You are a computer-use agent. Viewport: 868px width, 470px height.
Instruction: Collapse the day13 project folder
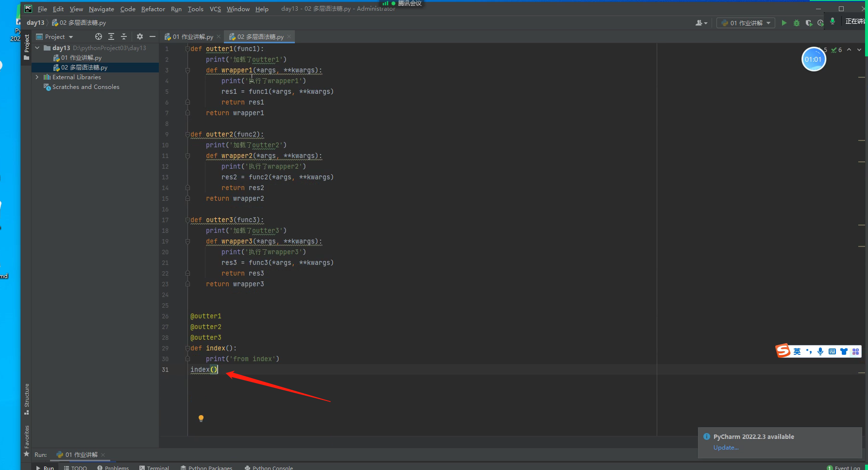pos(37,48)
